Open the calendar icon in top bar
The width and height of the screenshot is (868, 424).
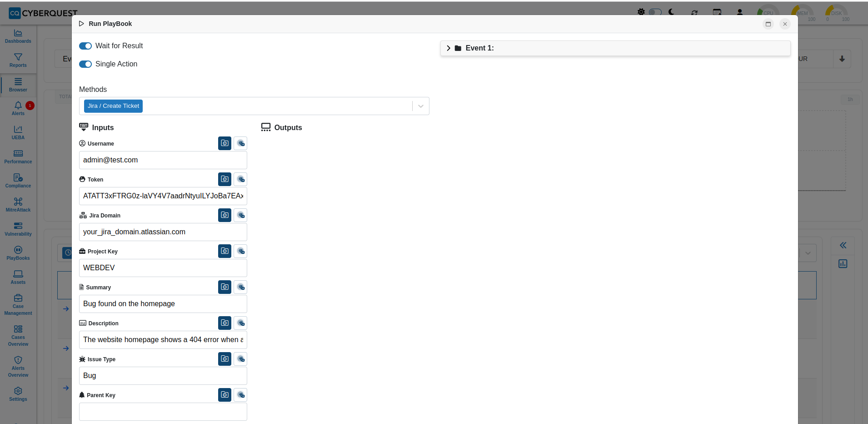[717, 12]
